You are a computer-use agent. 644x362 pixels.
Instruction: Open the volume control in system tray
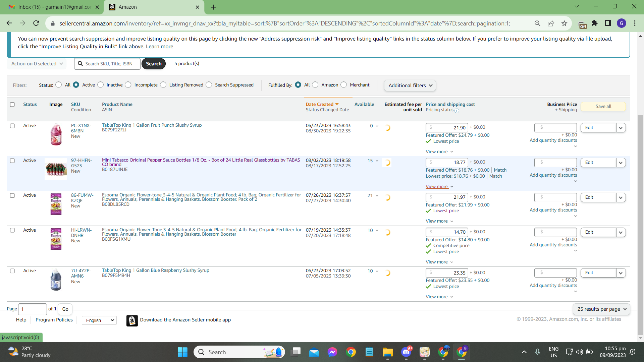pyautogui.click(x=579, y=352)
